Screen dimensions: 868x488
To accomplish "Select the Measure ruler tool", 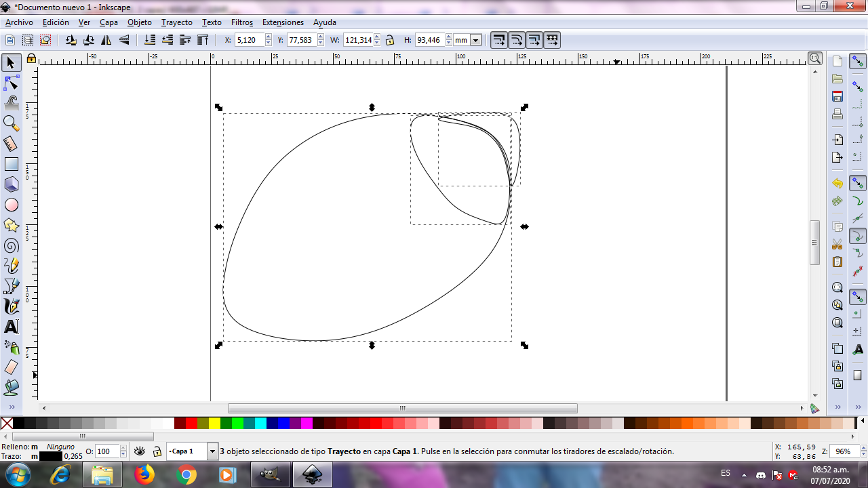I will coord(11,144).
